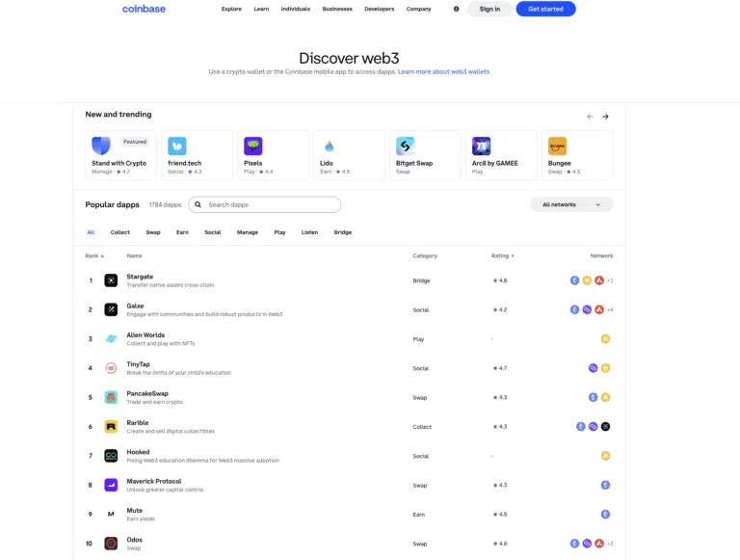Image resolution: width=740 pixels, height=560 pixels.
Task: Open the Stand with Crypto shield icon
Action: pos(101,146)
